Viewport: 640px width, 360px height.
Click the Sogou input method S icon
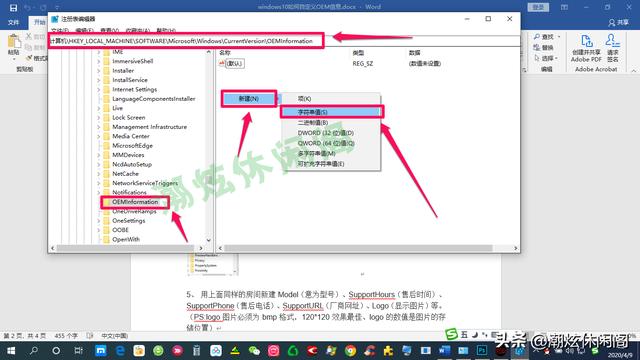(x=451, y=334)
